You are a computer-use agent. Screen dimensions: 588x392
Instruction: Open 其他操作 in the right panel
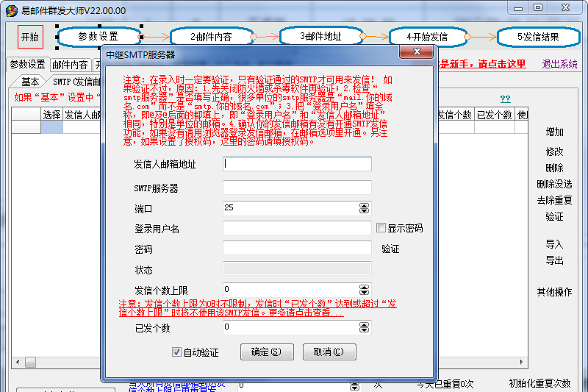555,292
